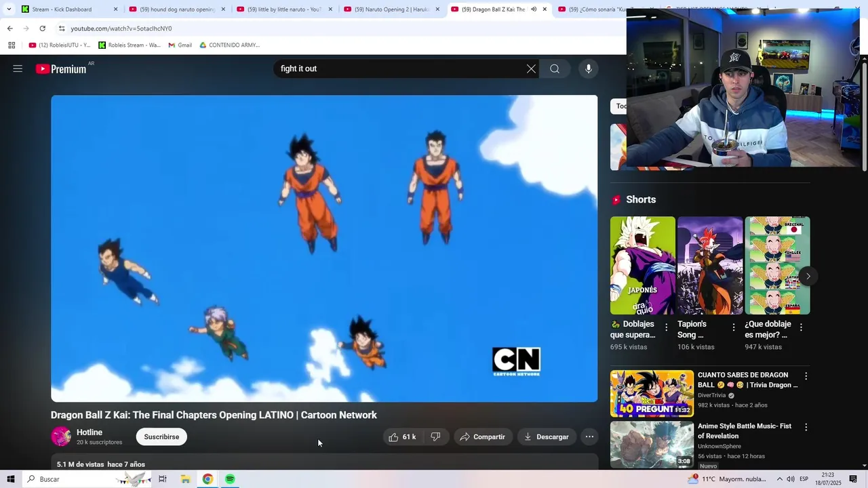The height and width of the screenshot is (488, 868).
Task: Open CONTENIDO ARMY bookmark
Action: pyautogui.click(x=229, y=45)
